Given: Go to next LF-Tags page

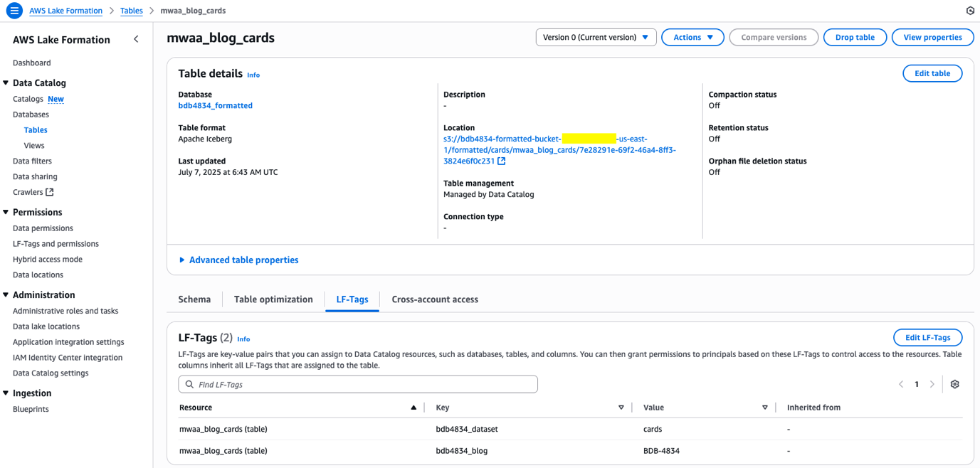Looking at the screenshot, I should [932, 384].
